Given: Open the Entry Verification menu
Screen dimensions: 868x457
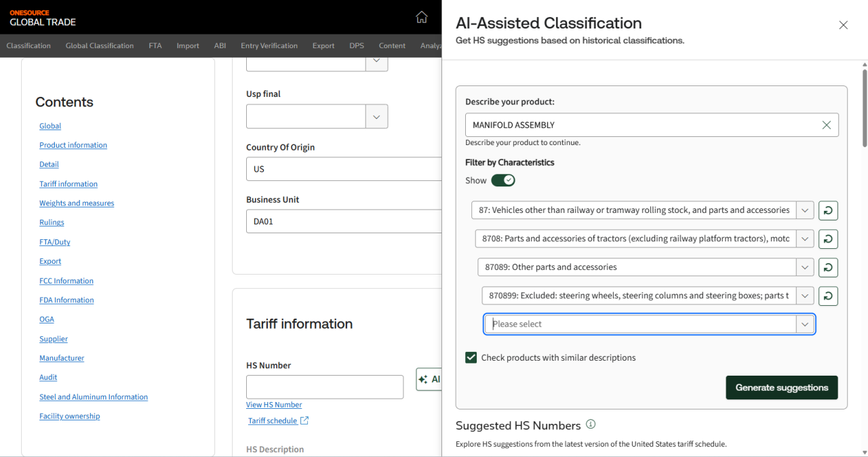Looking at the screenshot, I should pyautogui.click(x=269, y=45).
